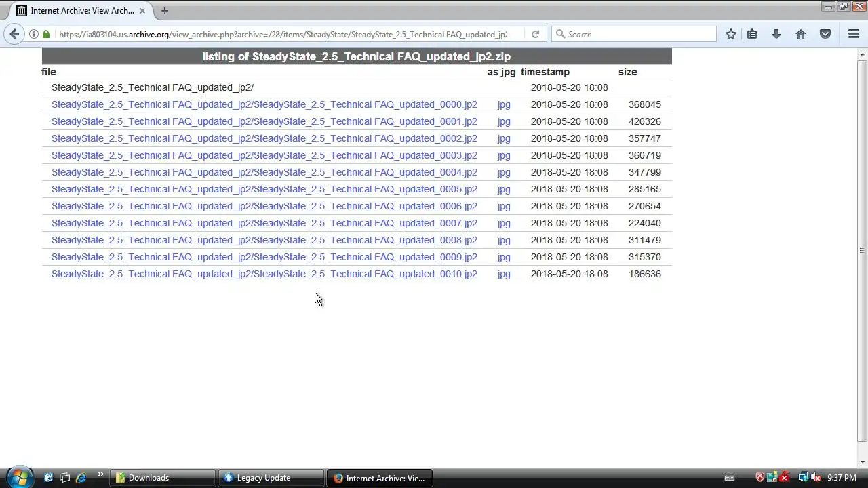The width and height of the screenshot is (868, 488).
Task: Select the size value 186636
Action: tap(644, 274)
